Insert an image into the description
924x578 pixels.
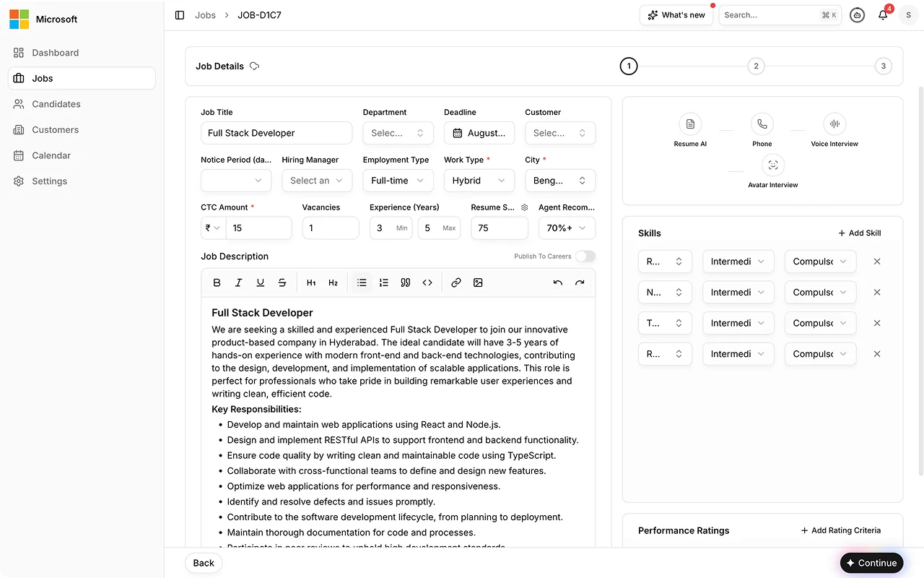478,282
